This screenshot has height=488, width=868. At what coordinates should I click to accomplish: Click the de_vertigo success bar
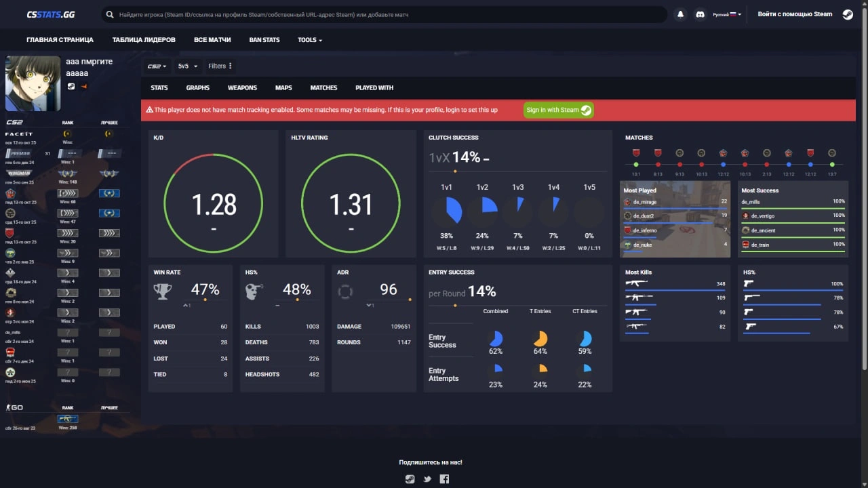coord(793,222)
